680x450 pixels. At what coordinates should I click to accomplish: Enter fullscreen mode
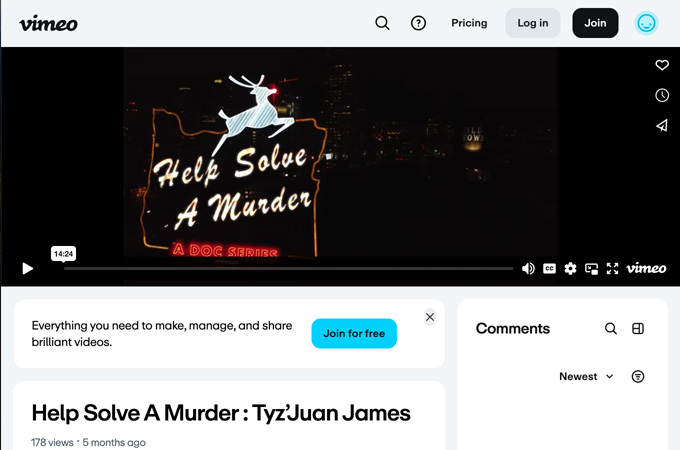(x=612, y=268)
